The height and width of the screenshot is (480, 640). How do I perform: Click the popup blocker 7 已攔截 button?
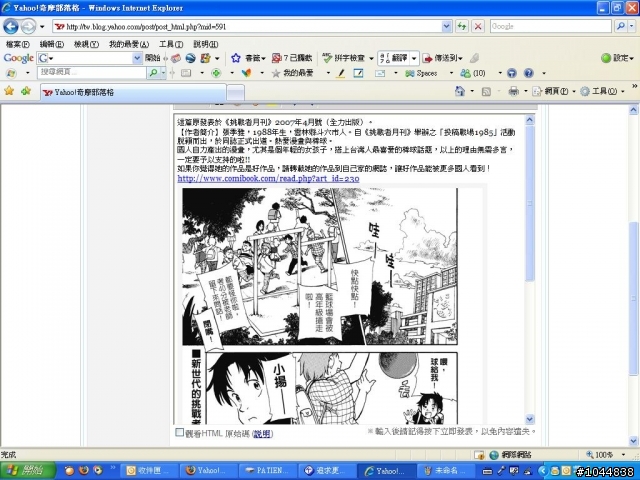point(292,58)
